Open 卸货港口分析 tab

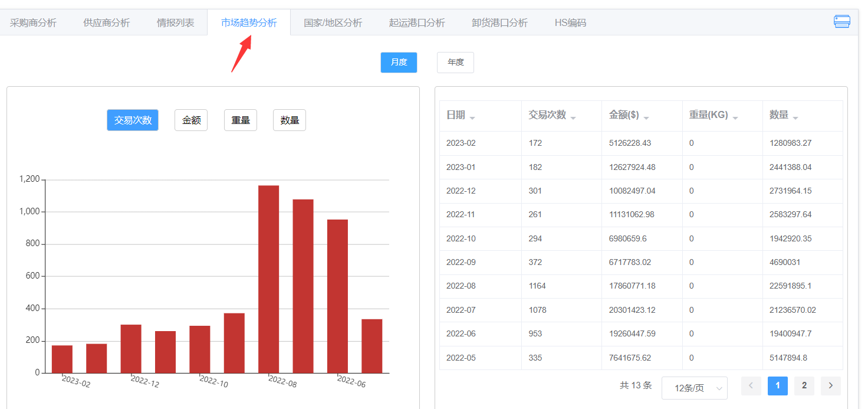click(x=499, y=23)
